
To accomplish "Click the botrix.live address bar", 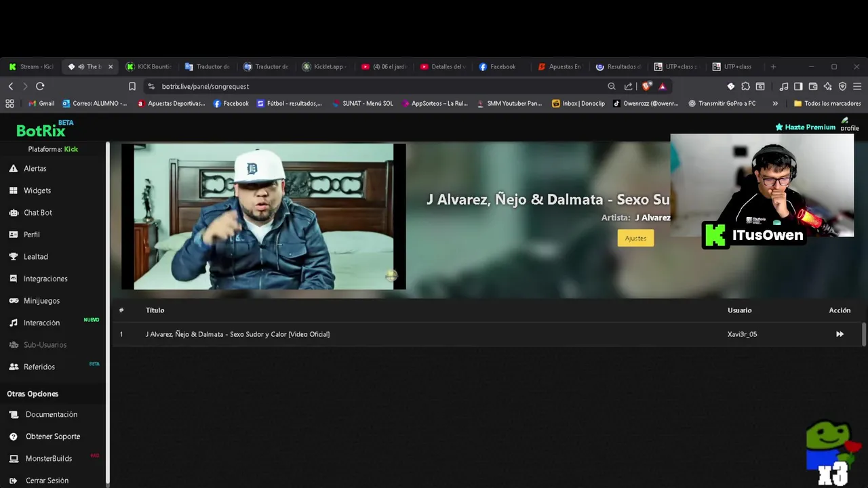I will (x=373, y=86).
